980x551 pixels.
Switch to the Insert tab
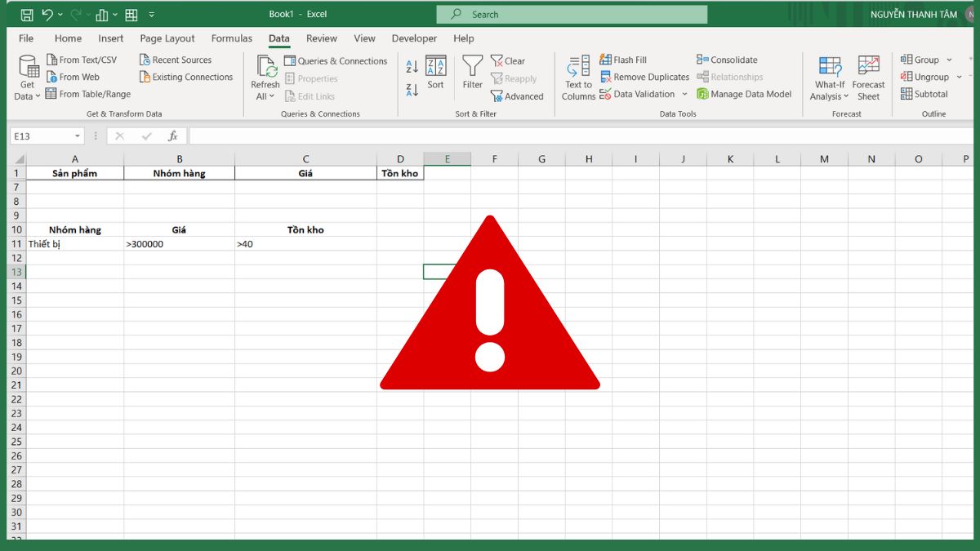110,38
